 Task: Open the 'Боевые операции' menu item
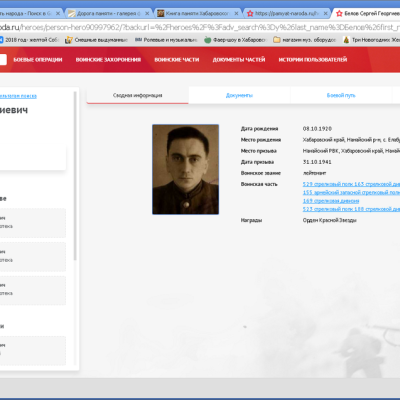click(38, 60)
